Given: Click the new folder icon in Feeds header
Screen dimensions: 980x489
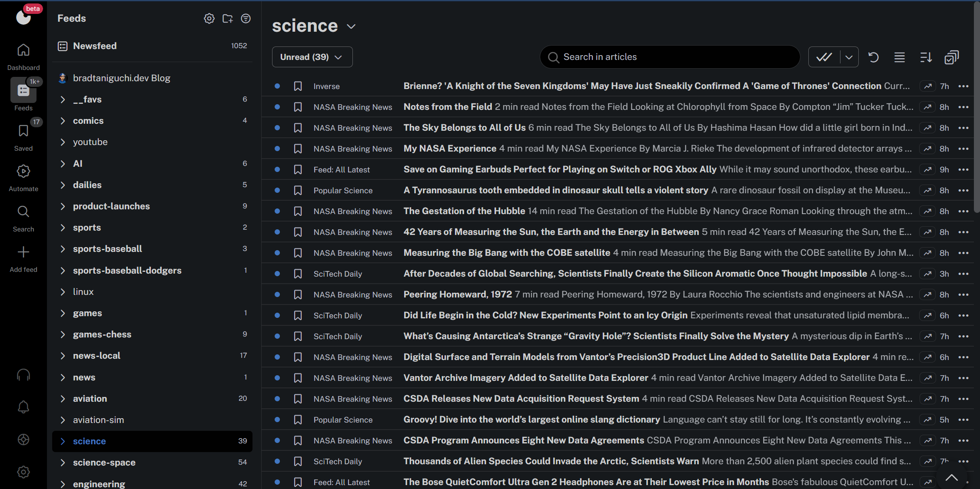Looking at the screenshot, I should [227, 18].
